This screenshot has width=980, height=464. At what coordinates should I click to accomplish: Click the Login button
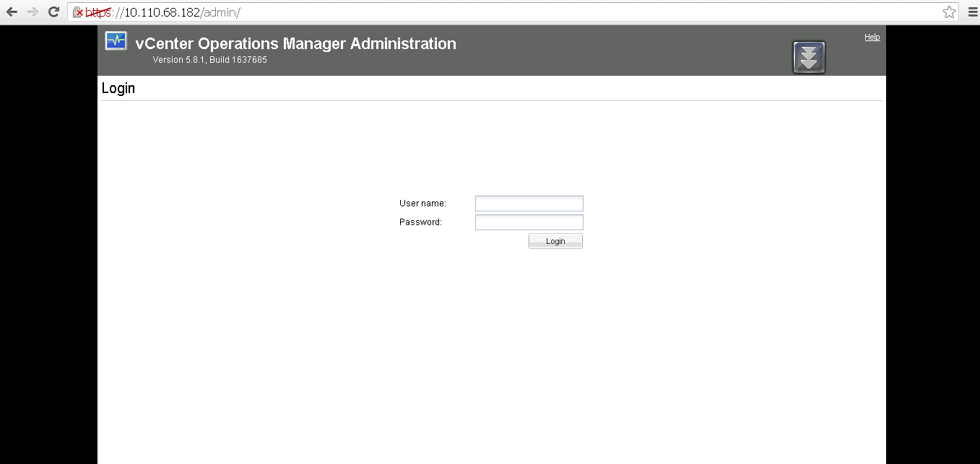tap(555, 241)
